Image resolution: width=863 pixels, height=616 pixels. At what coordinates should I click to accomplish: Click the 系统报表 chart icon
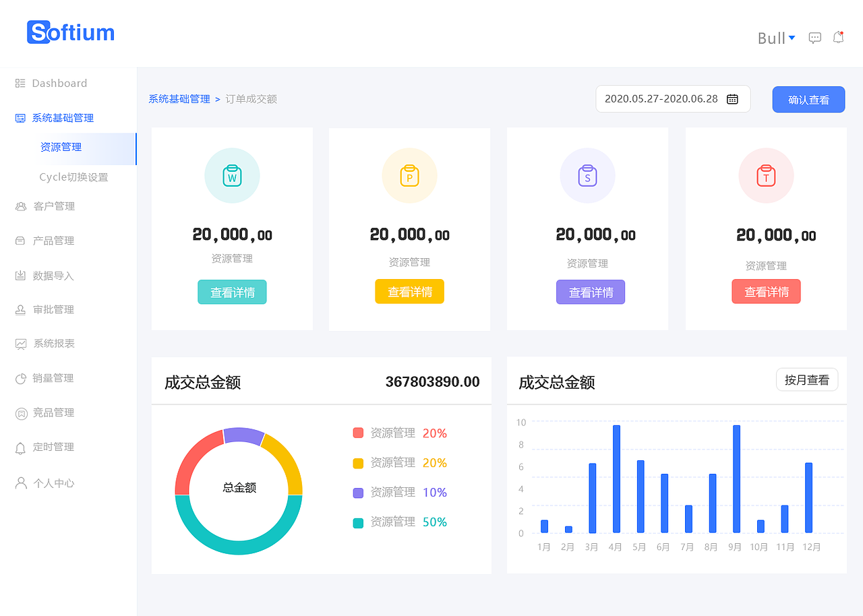[21, 344]
